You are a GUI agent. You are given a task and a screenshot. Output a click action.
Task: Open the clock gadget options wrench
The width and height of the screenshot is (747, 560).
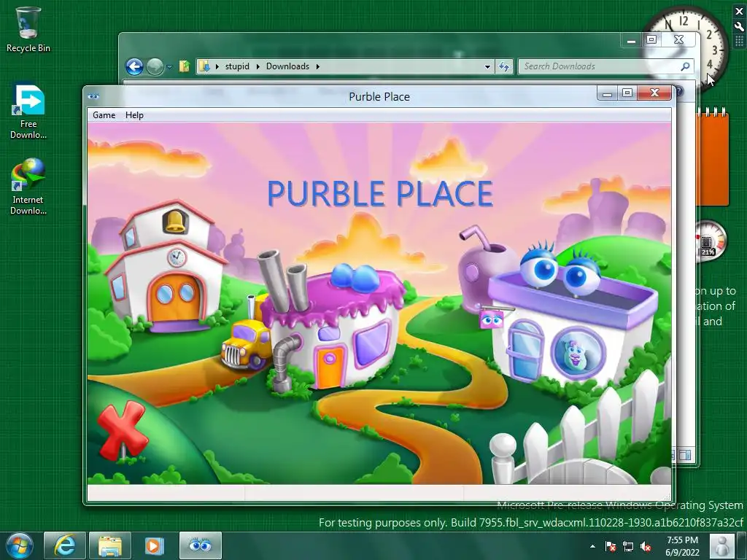pos(740,27)
